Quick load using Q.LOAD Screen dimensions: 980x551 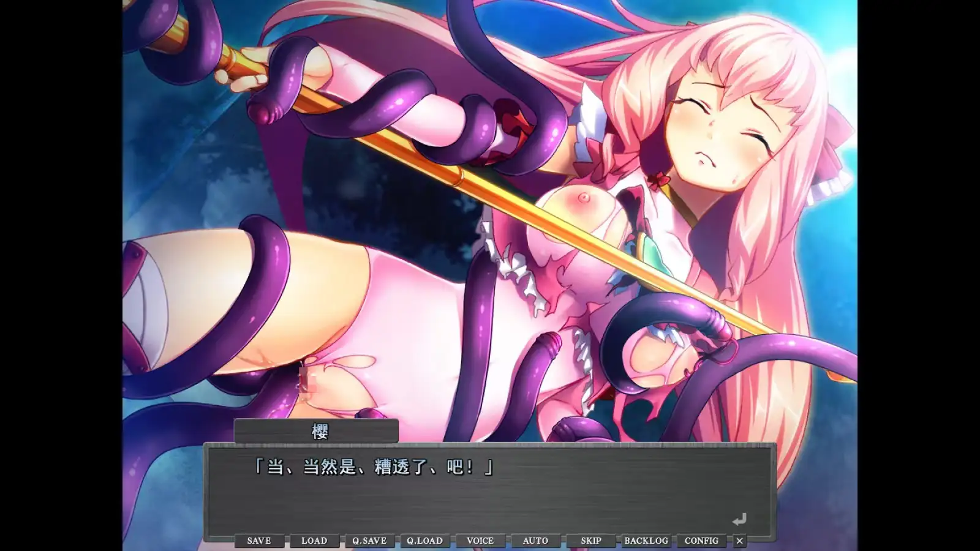(x=424, y=541)
